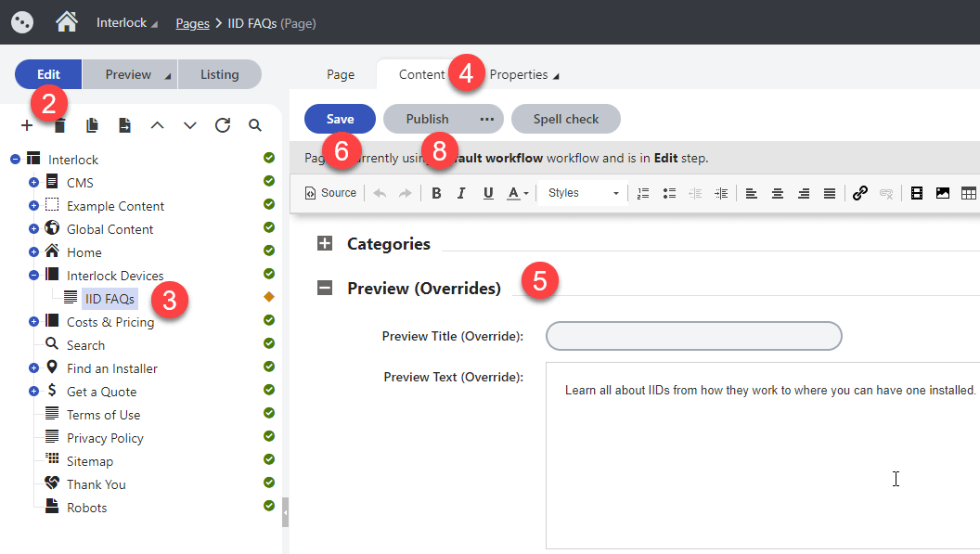Align text left
Screen dimensions: 980x554
point(752,193)
